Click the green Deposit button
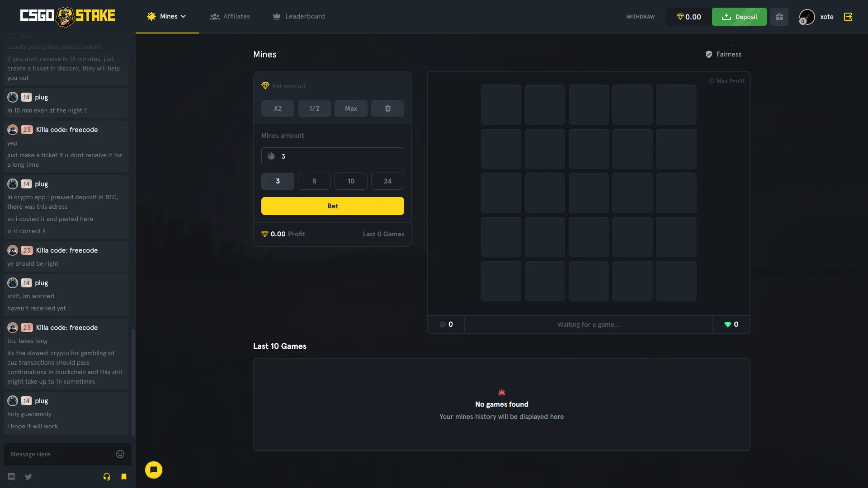868x488 pixels. pyautogui.click(x=739, y=16)
